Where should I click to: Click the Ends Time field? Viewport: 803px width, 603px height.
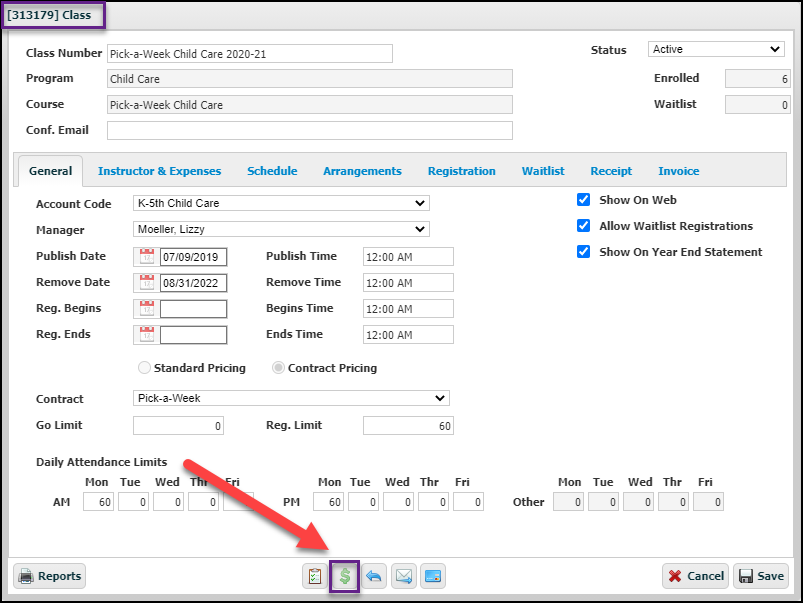click(408, 335)
